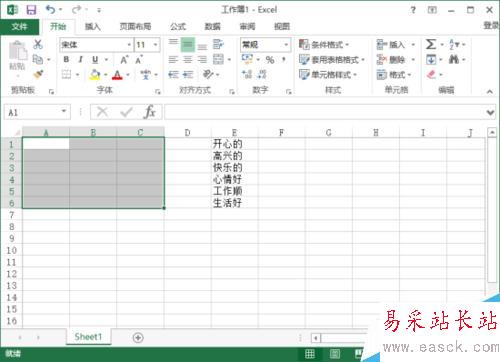This screenshot has width=500, height=362.
Task: Toggle Italic formatting
Action: coord(80,59)
